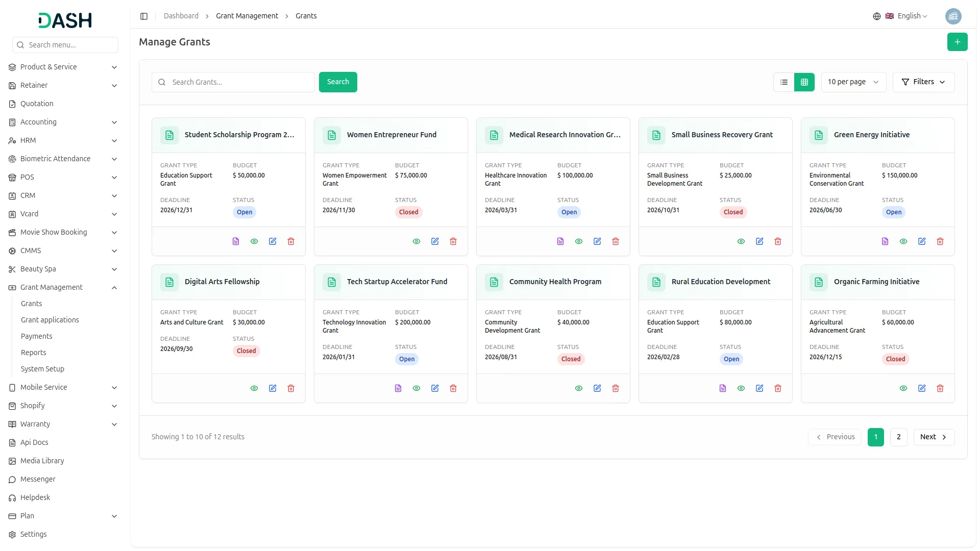Image resolution: width=980 pixels, height=551 pixels.
Task: View the Women Entrepreneur Fund details
Action: pyautogui.click(x=416, y=241)
